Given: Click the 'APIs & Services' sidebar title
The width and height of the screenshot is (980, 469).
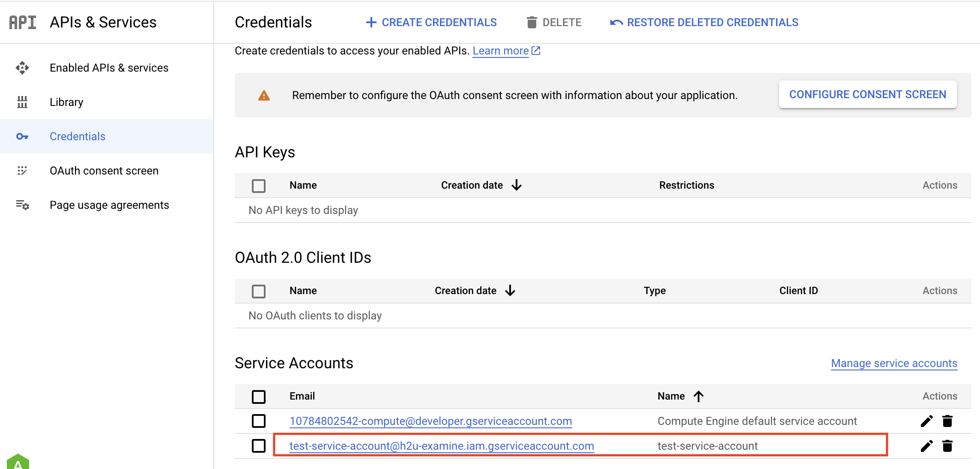Looking at the screenshot, I should [103, 22].
